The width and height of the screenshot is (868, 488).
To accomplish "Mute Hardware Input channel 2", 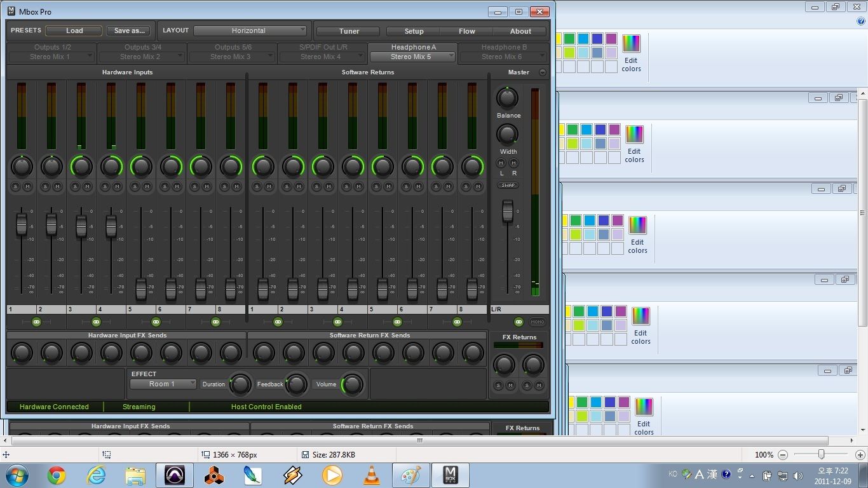I will (57, 186).
